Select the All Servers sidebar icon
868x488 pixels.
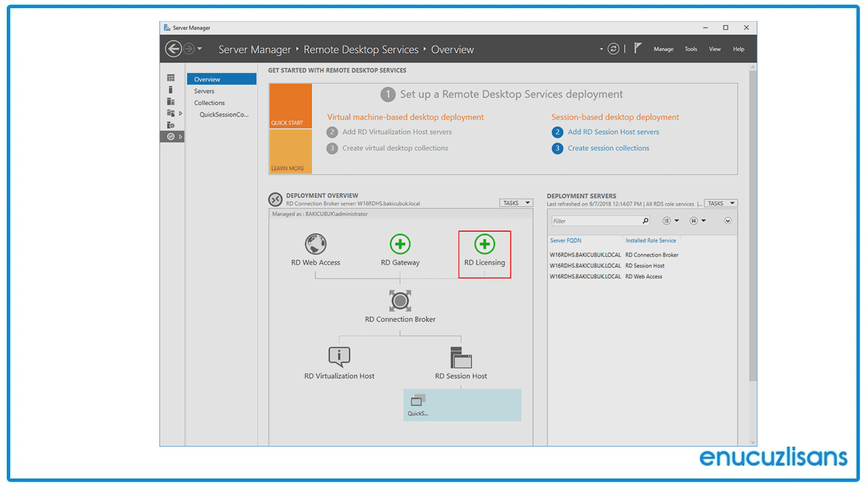point(171,101)
